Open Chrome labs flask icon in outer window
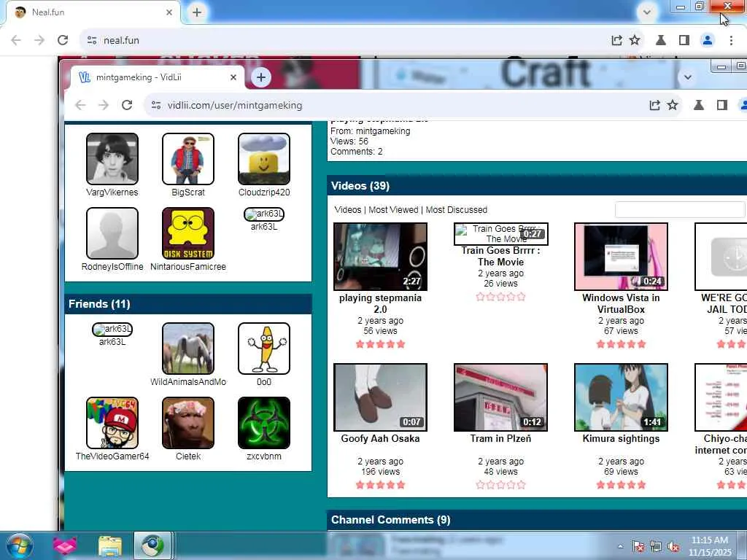747x560 pixels. click(x=661, y=41)
